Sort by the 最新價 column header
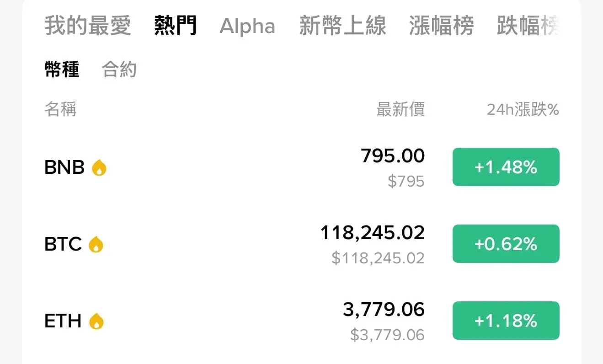Screen dimensions: 603x364 coord(400,110)
